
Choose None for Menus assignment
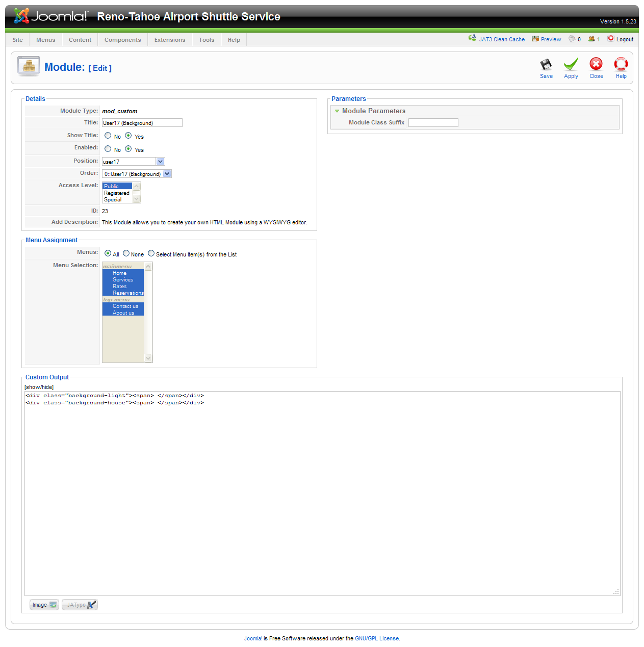coord(126,253)
